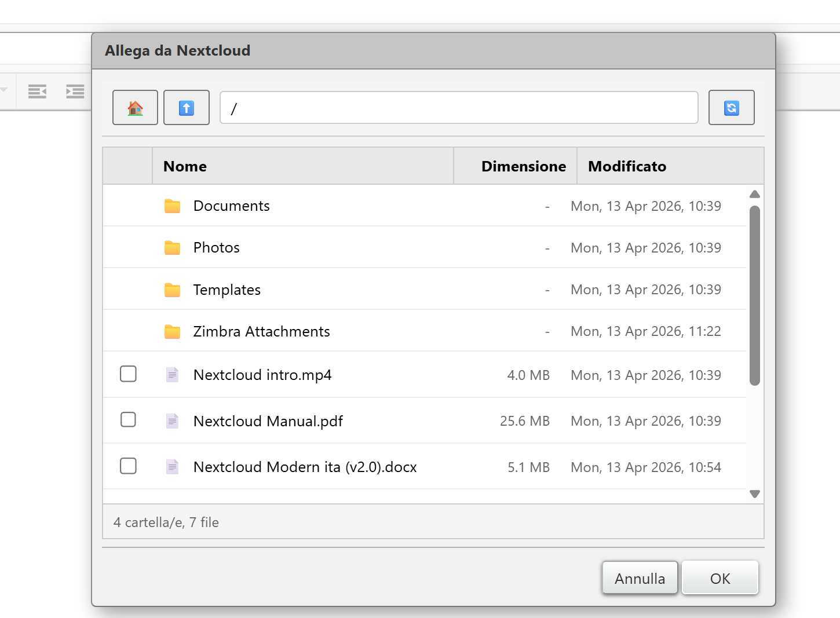The width and height of the screenshot is (840, 618).
Task: Open the Documents folder icon
Action: pyautogui.click(x=172, y=206)
